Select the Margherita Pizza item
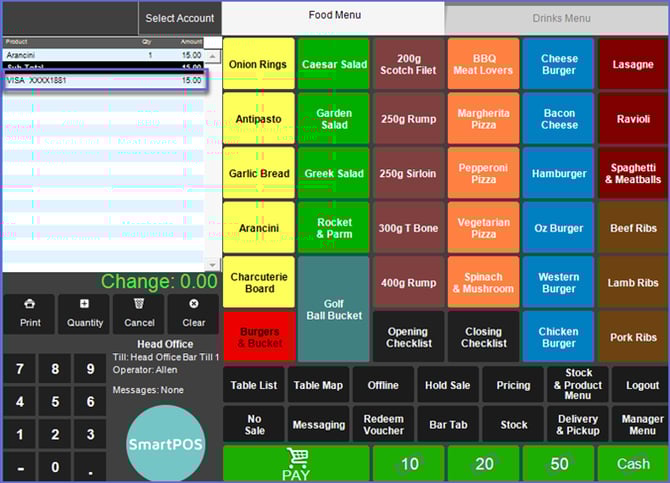 pyautogui.click(x=483, y=119)
